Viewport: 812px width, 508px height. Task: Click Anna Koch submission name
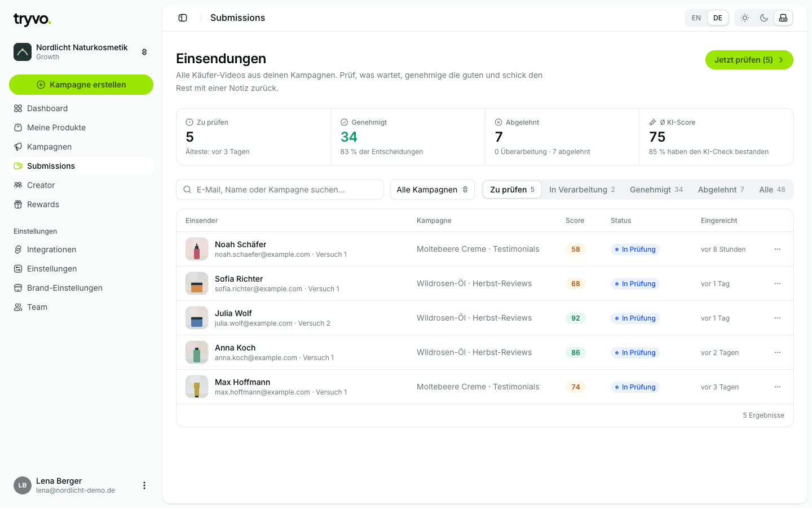click(x=235, y=348)
